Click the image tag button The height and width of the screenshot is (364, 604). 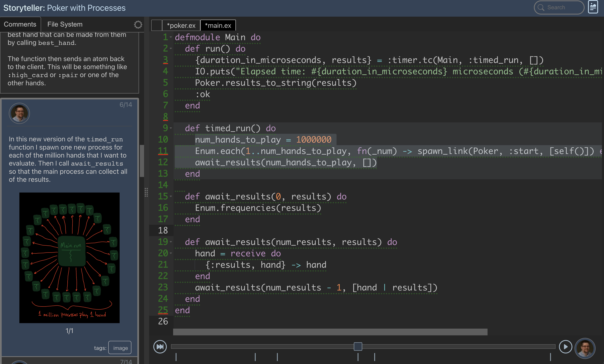120,348
